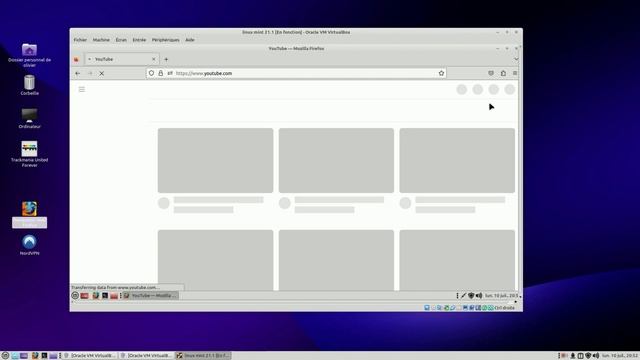
Task: Open host start menu button
Action: pos(5,356)
